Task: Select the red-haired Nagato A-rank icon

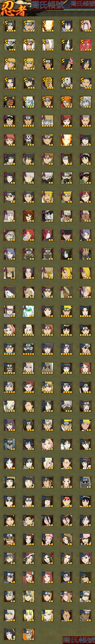Action: tap(47, 235)
